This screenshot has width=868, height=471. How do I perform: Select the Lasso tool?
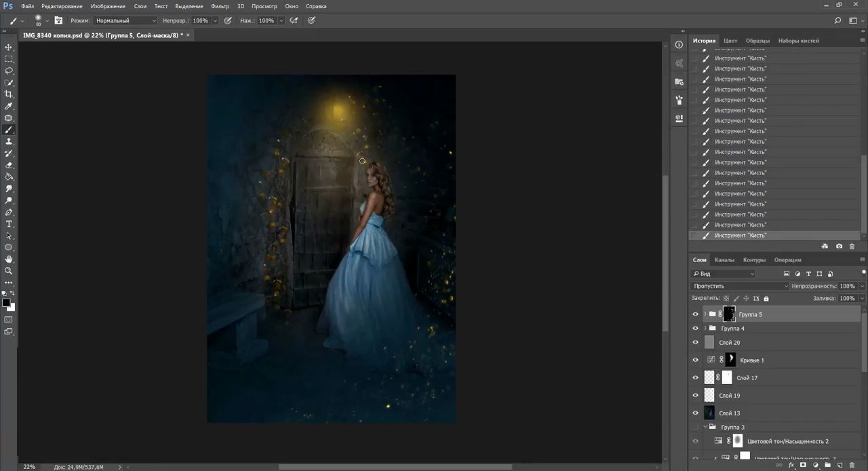tap(9, 71)
